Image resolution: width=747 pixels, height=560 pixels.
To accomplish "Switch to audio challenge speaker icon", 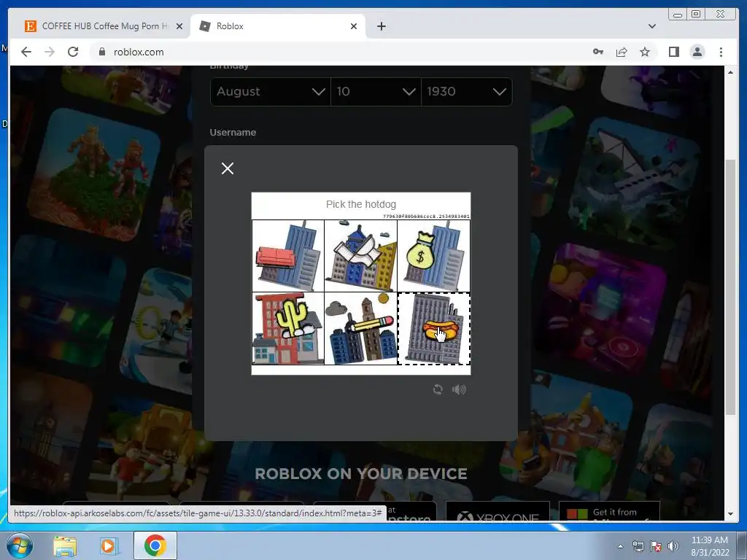I will click(x=459, y=389).
